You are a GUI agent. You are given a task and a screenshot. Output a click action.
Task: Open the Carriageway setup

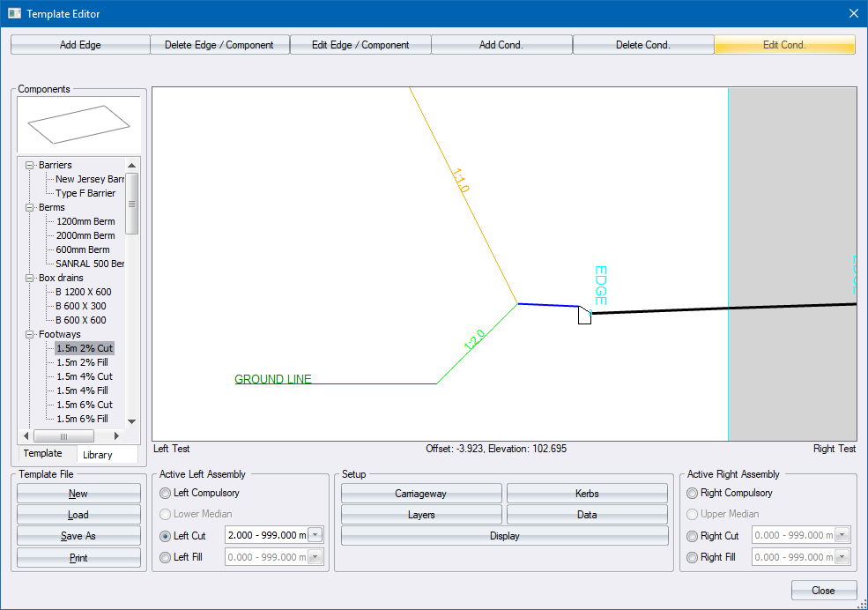click(421, 494)
